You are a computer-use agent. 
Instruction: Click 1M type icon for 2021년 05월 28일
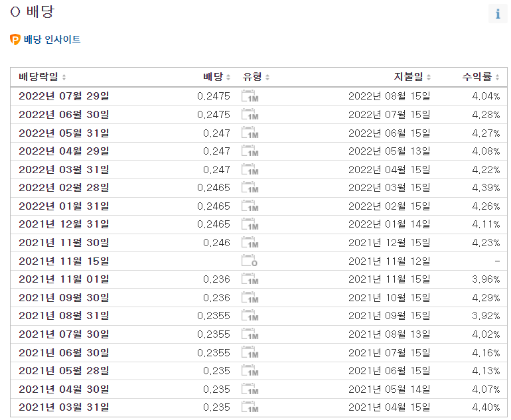(250, 371)
